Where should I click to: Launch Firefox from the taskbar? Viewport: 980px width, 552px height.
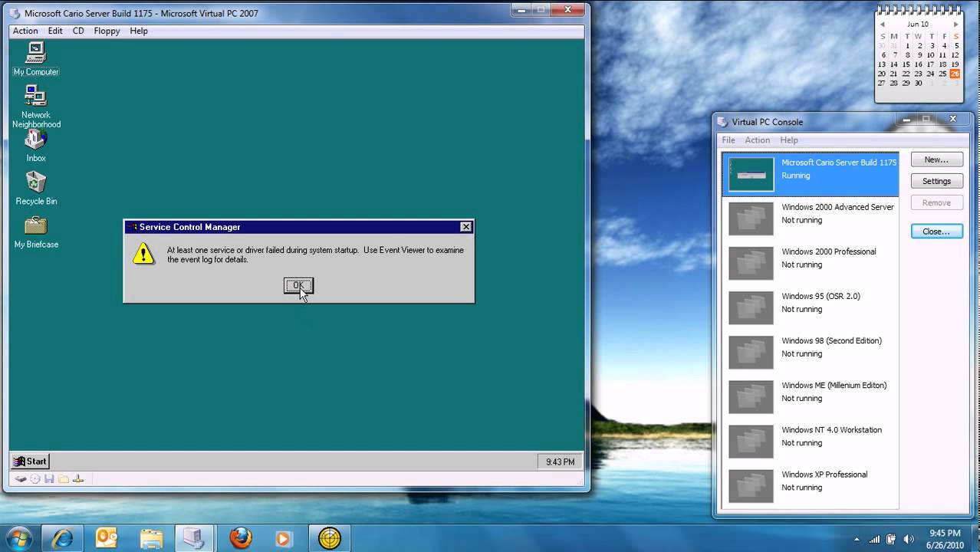(240, 538)
